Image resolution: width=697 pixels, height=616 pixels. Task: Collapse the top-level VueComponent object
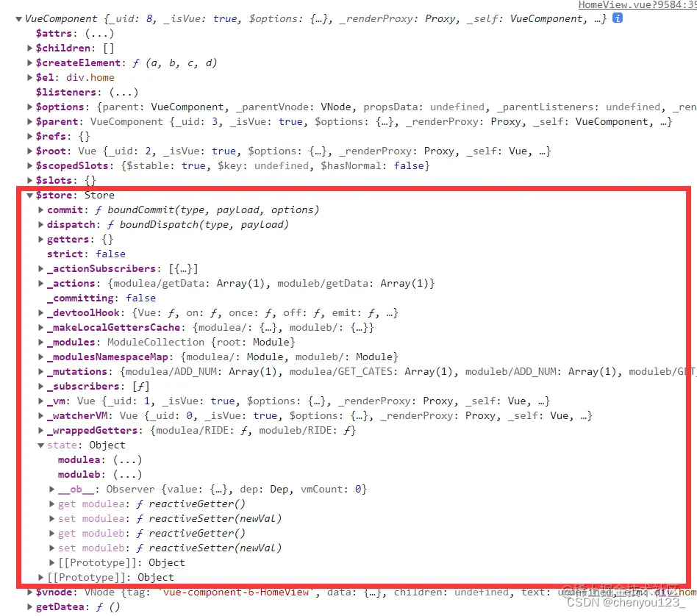18,18
